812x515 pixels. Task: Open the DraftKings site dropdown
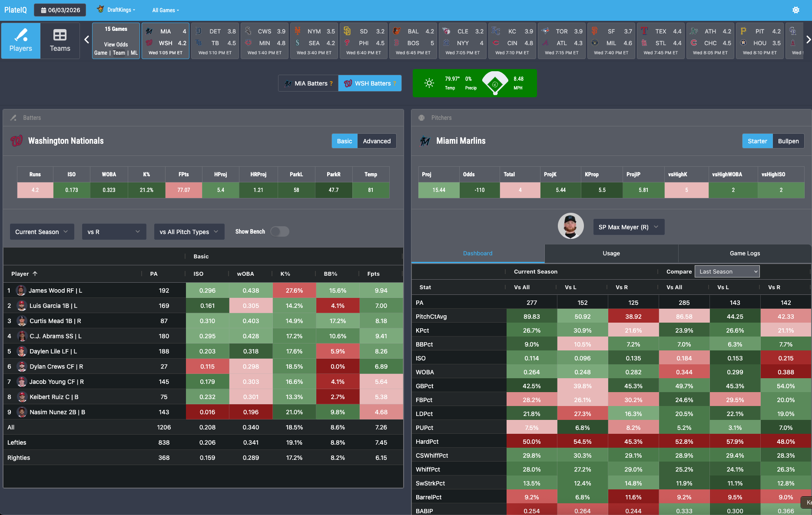point(116,10)
